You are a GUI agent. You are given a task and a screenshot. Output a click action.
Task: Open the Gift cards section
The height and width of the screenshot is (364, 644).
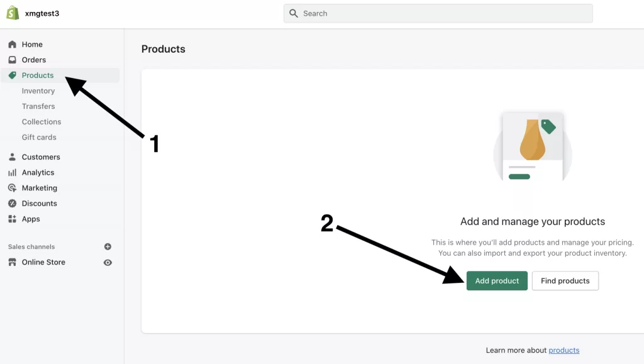[x=39, y=137]
